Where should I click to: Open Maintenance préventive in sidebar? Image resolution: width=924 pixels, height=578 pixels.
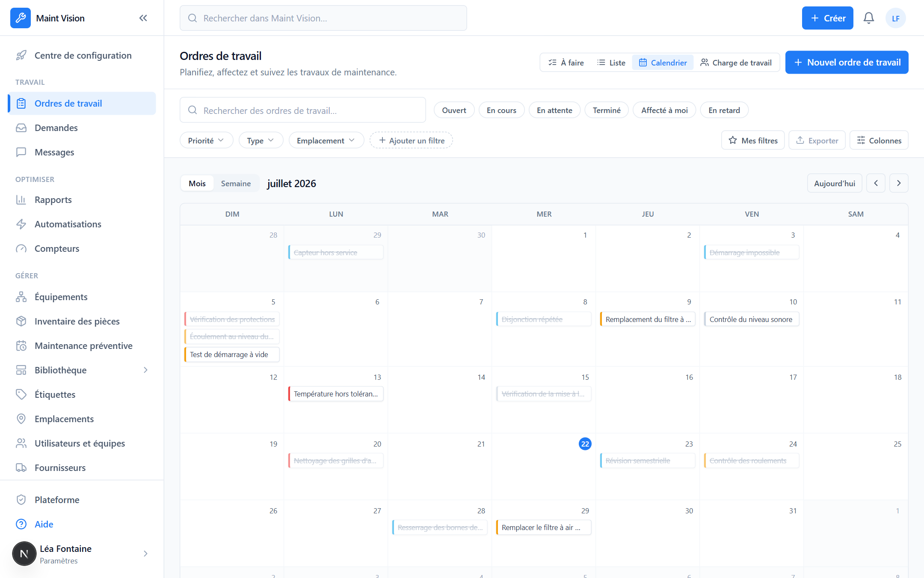coord(82,346)
